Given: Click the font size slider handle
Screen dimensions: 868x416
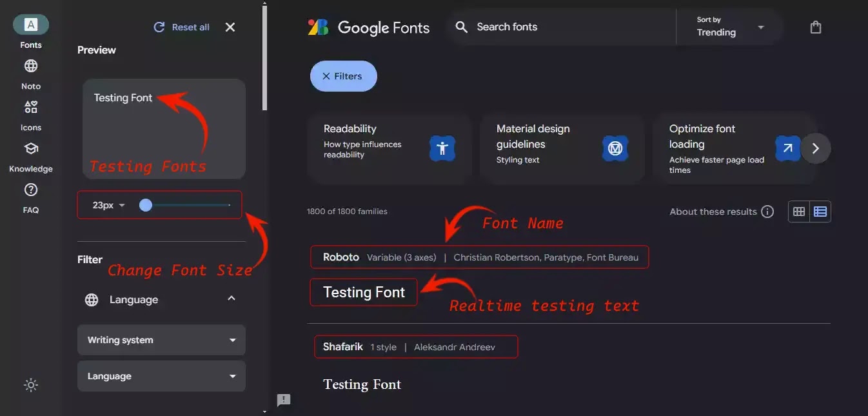Looking at the screenshot, I should (146, 205).
